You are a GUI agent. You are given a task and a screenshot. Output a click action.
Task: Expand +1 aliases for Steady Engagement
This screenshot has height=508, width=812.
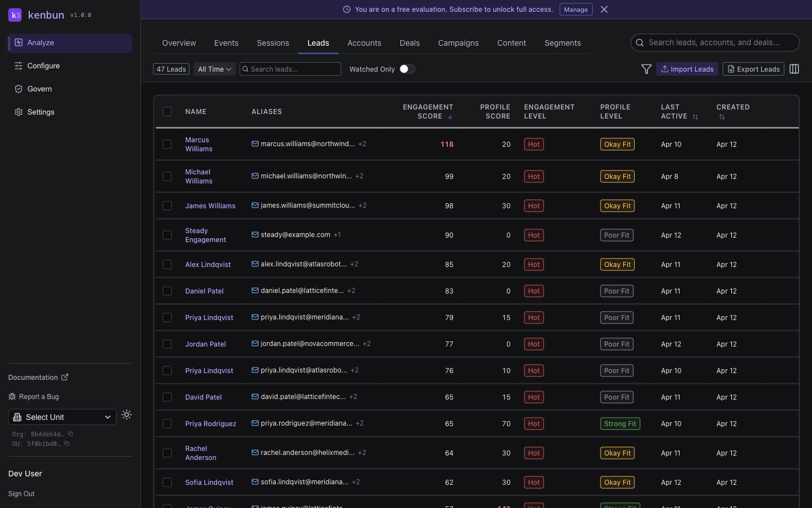(x=337, y=235)
